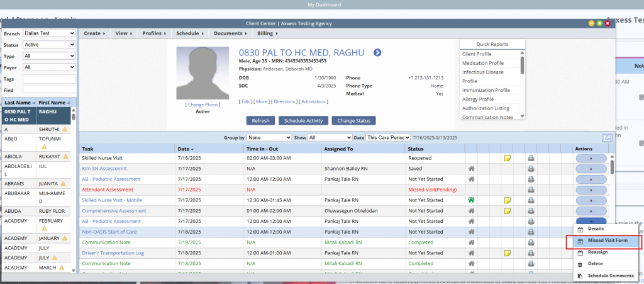Click the Change Photo link
The height and width of the screenshot is (284, 644).
tap(203, 105)
